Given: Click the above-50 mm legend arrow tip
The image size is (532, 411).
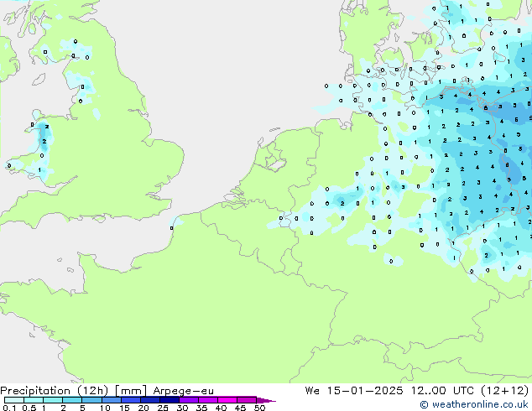Looking at the screenshot, I should (266, 400).
